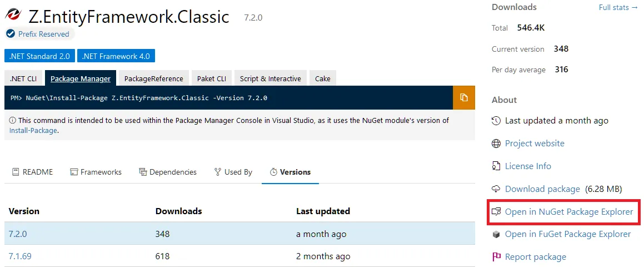
Task: Open the Script & Interactive tab
Action: coord(270,78)
